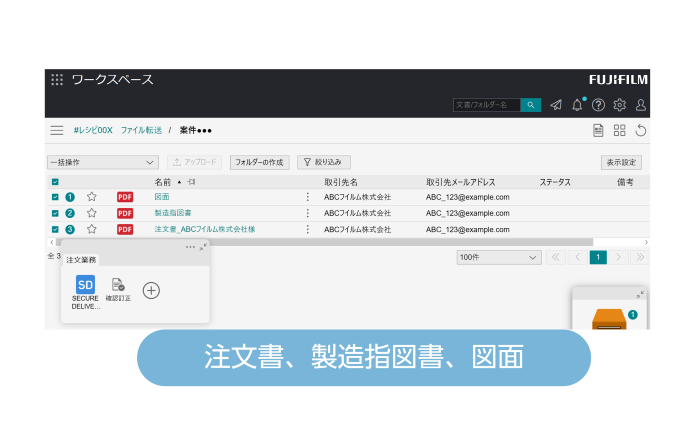Screen dimensions: 686x431
Task: Click the アップロード button
Action: click(x=195, y=162)
